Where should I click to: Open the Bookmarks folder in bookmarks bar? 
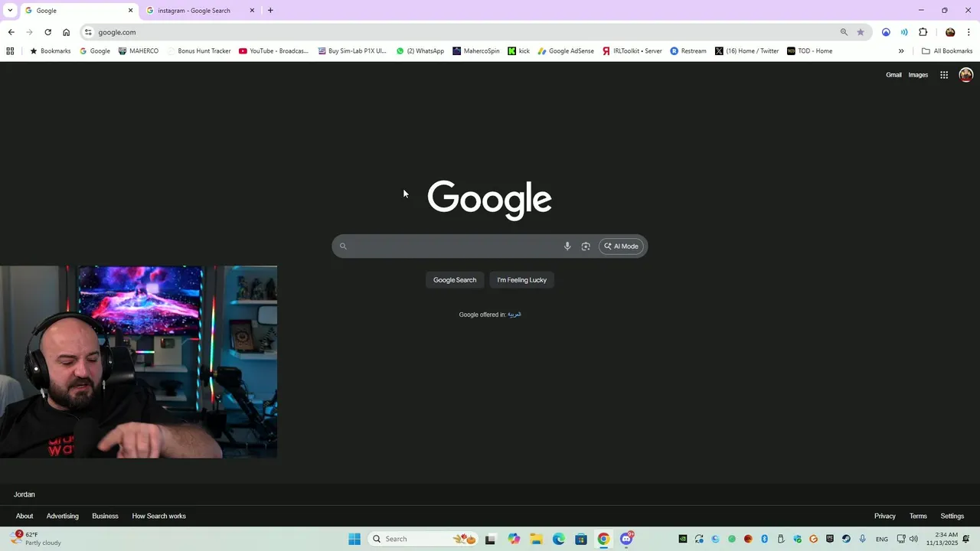pos(50,51)
